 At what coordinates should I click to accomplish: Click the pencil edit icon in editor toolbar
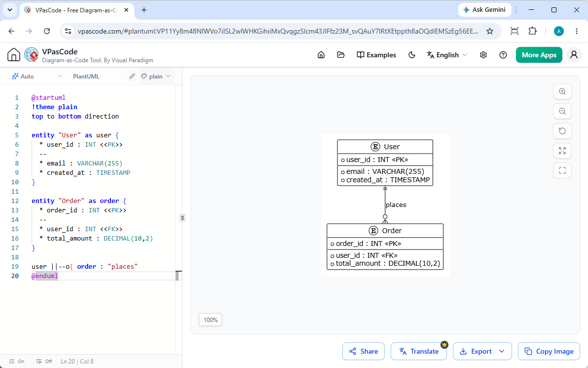click(x=132, y=76)
